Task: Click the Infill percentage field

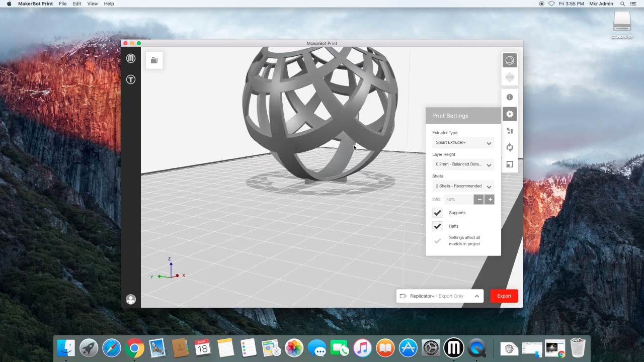Action: point(458,200)
